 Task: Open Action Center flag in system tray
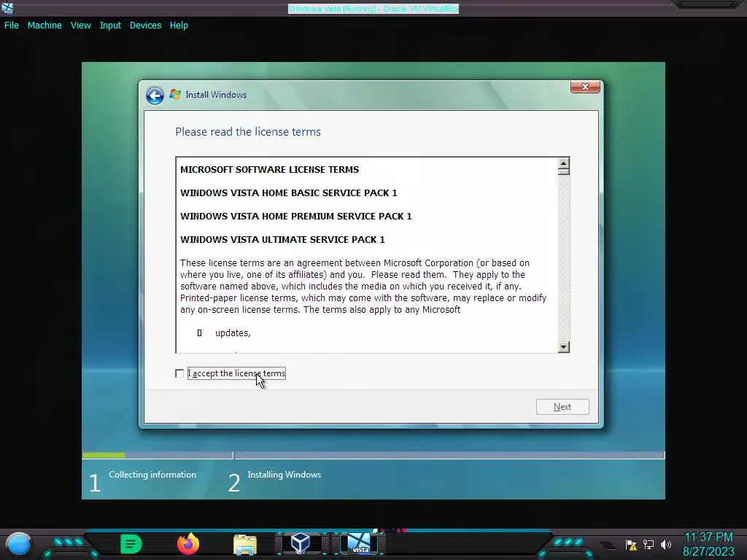(x=631, y=545)
